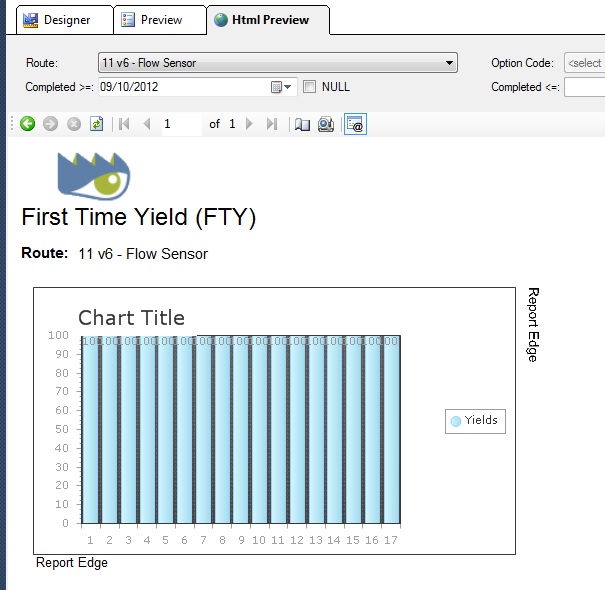Click the stop rendering icon

(73, 124)
